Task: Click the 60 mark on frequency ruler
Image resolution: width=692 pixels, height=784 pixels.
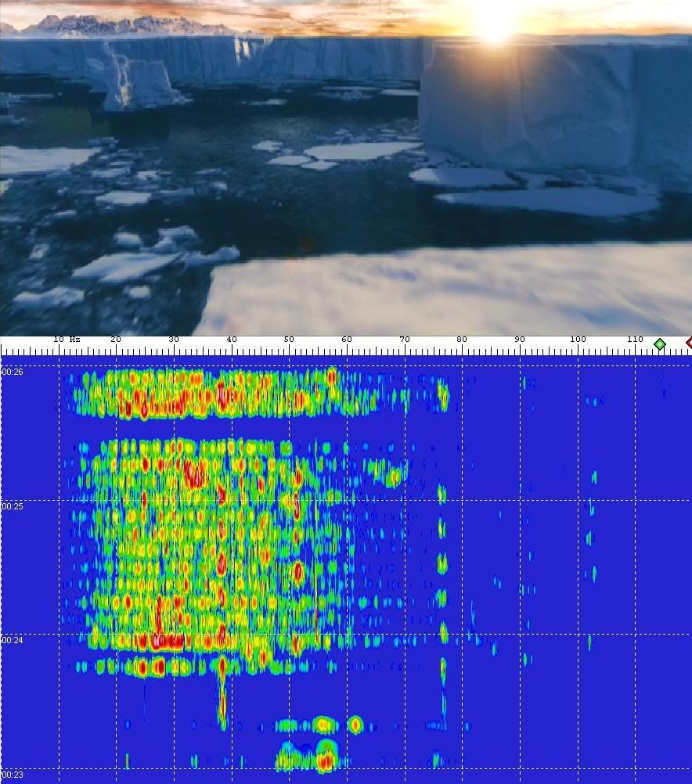Action: click(347, 340)
